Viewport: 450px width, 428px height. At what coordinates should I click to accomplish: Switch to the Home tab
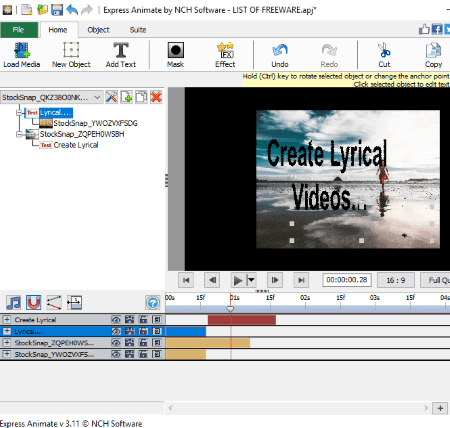58,30
